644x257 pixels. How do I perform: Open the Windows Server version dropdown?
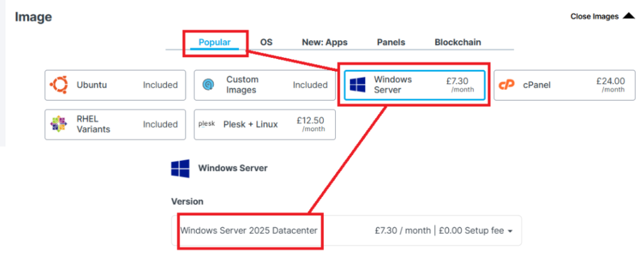pyautogui.click(x=346, y=231)
